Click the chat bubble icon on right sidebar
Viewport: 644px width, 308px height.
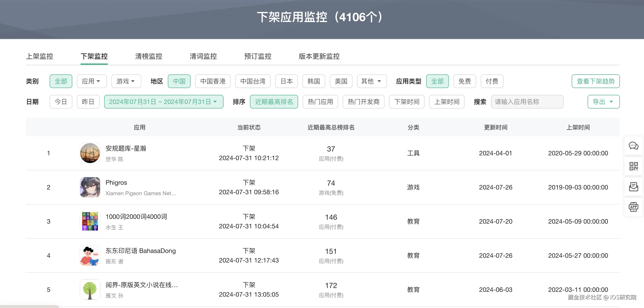click(633, 146)
